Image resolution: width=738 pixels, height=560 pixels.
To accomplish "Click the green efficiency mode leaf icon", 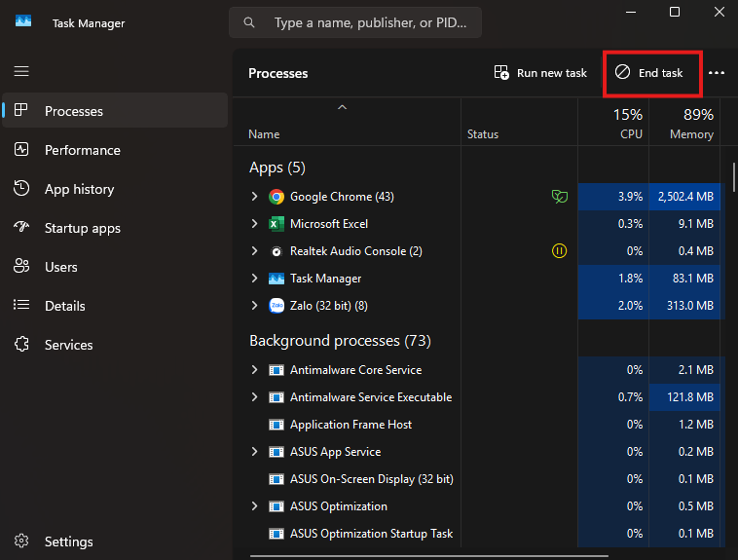I will pos(560,197).
